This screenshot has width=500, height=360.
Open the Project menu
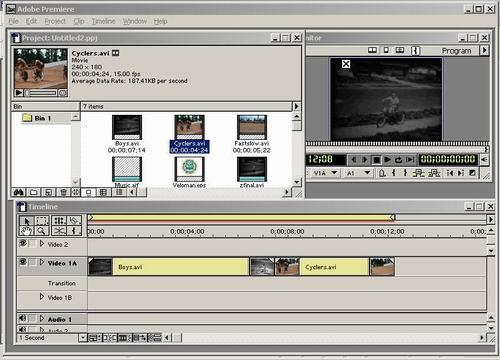coord(55,21)
